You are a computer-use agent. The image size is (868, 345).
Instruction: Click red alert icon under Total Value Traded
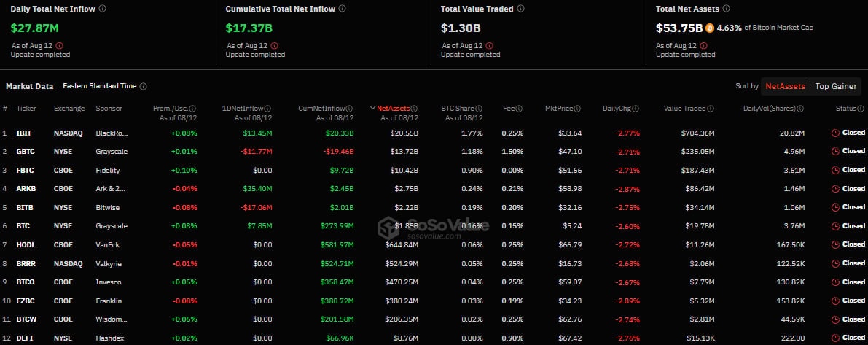coord(489,46)
